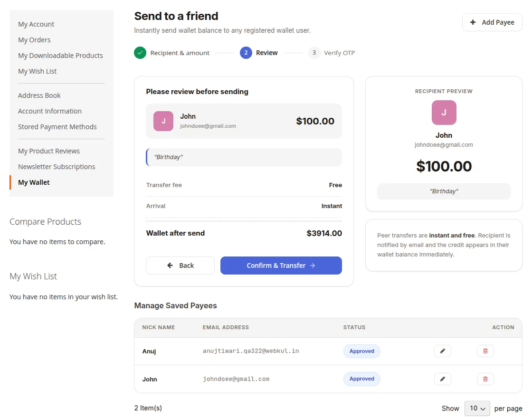
Task: Delete the Anuj payee via trash icon
Action: click(x=485, y=351)
